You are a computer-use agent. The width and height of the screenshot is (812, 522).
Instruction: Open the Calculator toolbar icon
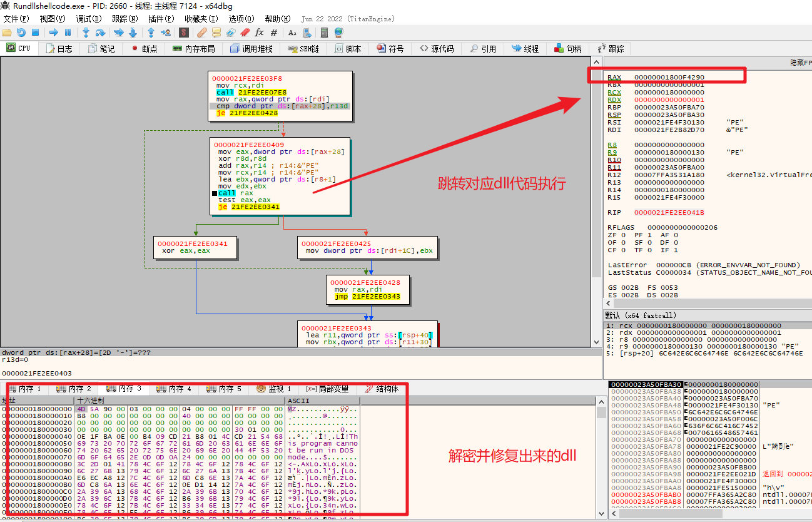click(325, 33)
